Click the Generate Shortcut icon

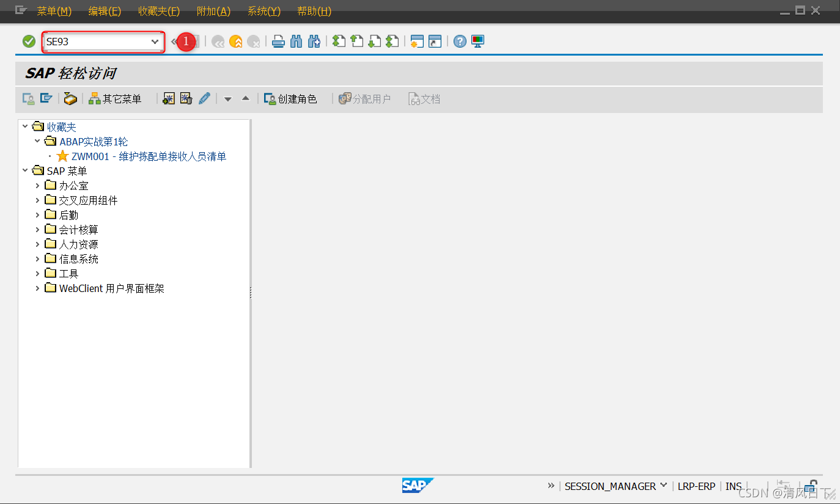tap(435, 42)
